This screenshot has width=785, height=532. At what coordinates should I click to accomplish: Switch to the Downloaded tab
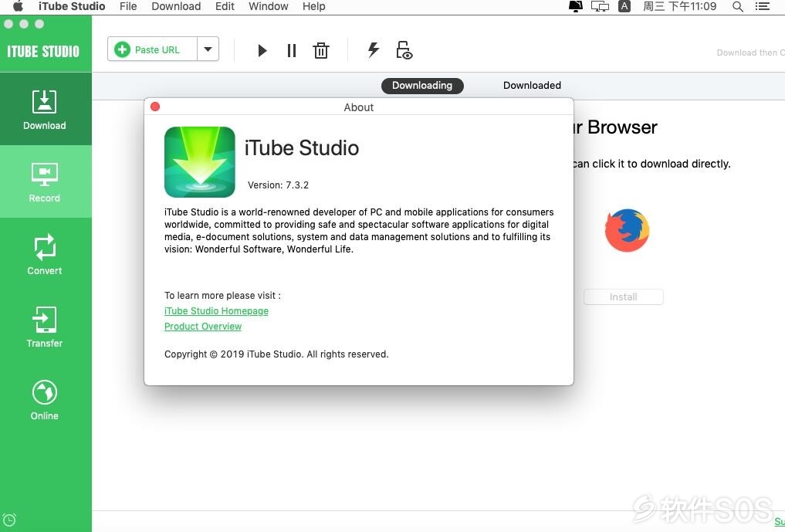coord(532,86)
